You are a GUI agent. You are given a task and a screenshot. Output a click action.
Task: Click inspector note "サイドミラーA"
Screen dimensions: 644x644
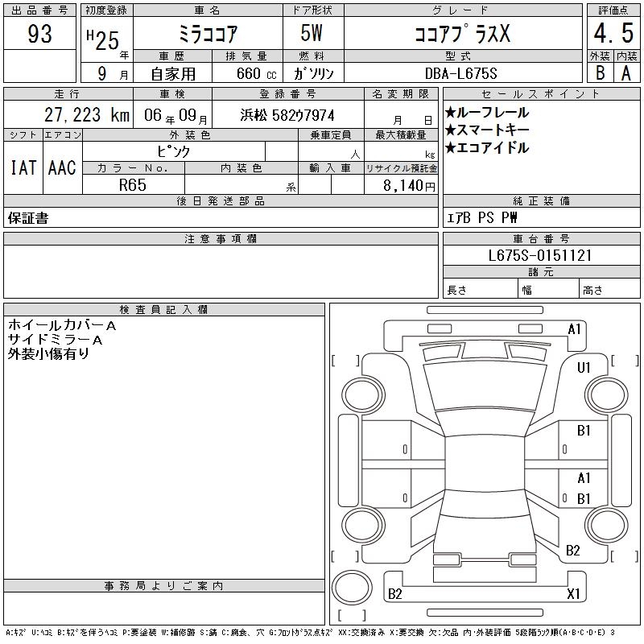(x=55, y=340)
